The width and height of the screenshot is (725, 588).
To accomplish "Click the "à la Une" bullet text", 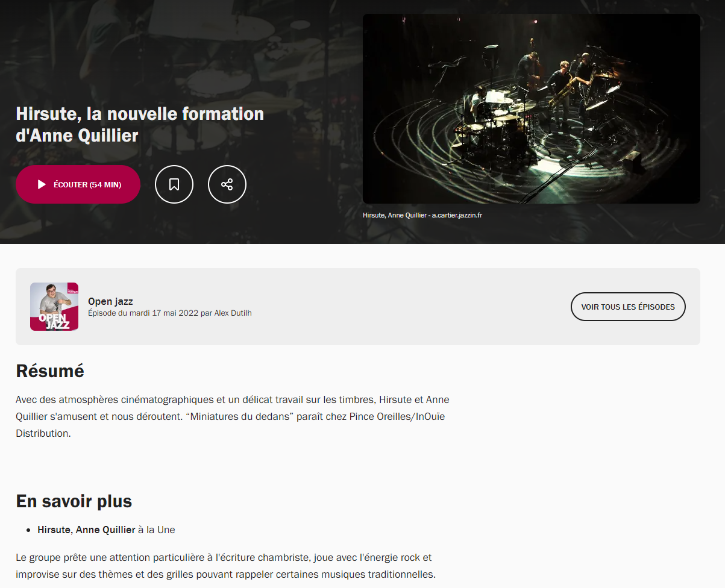I will click(x=157, y=530).
